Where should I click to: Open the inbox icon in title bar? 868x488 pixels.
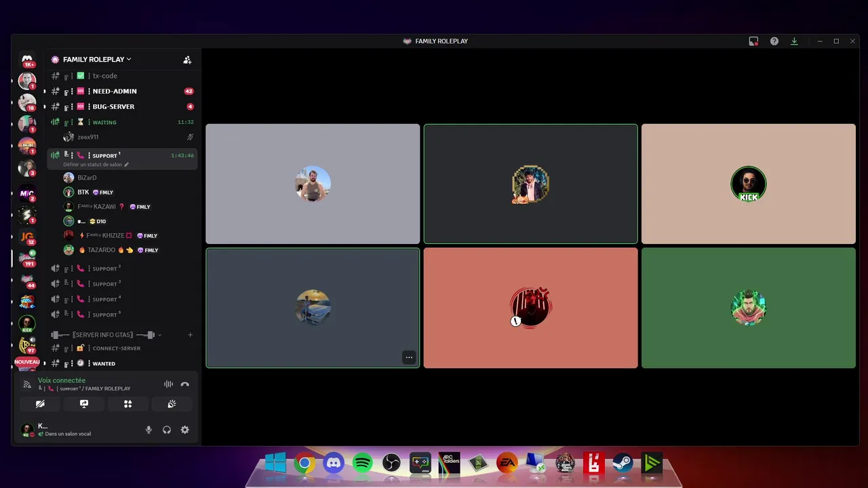point(753,41)
